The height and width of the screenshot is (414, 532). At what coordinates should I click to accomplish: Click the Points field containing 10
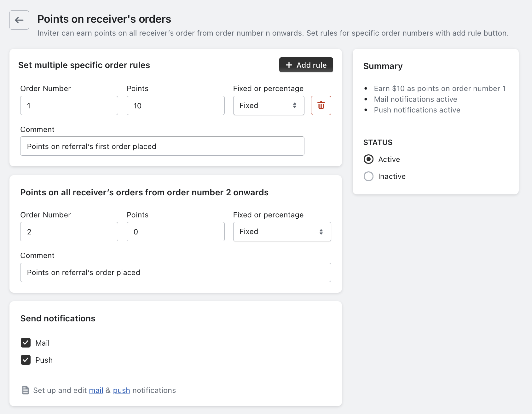176,106
